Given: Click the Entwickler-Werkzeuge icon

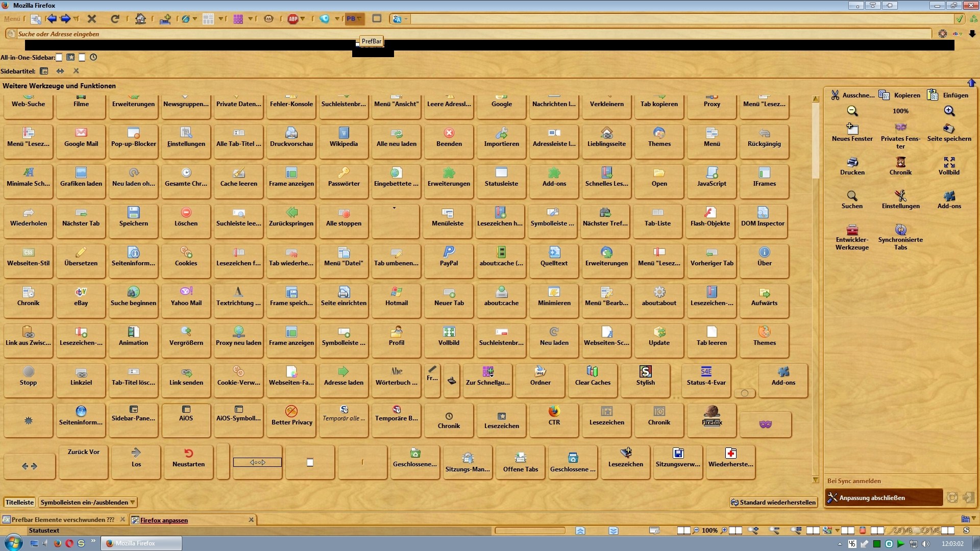Looking at the screenshot, I should pos(852,230).
